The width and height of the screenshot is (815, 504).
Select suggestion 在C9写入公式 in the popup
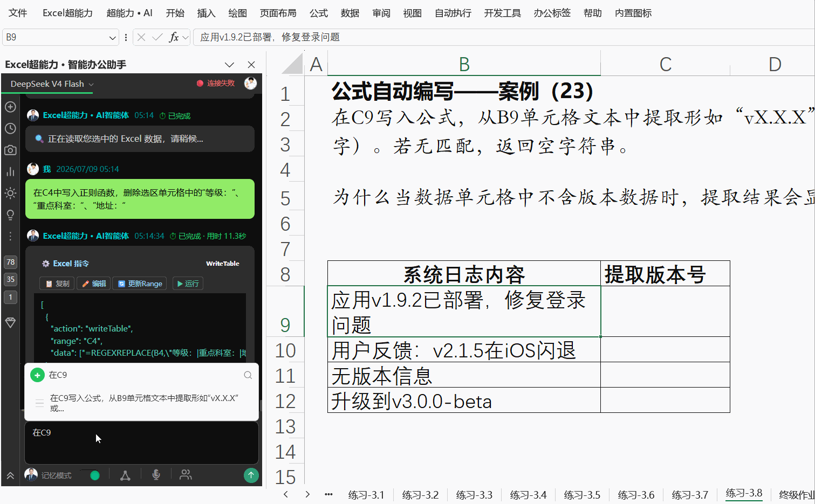pyautogui.click(x=141, y=403)
